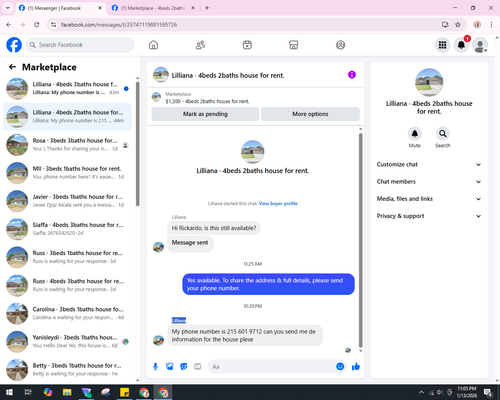Click Lilliana's phone number message
Screen dimensions: 500x400
(245, 335)
